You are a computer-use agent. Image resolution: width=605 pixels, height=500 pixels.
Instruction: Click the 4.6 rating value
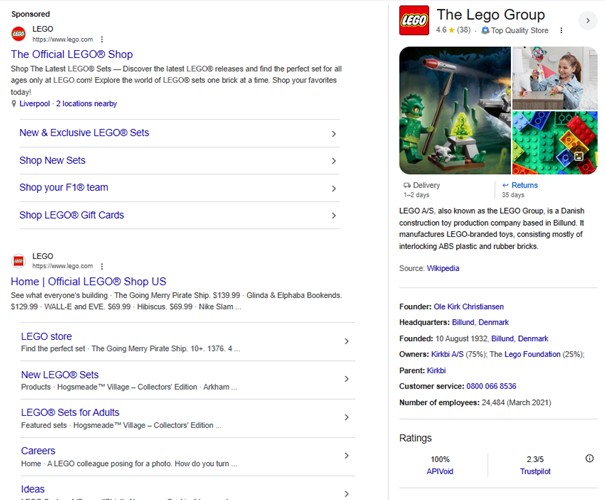[441, 30]
